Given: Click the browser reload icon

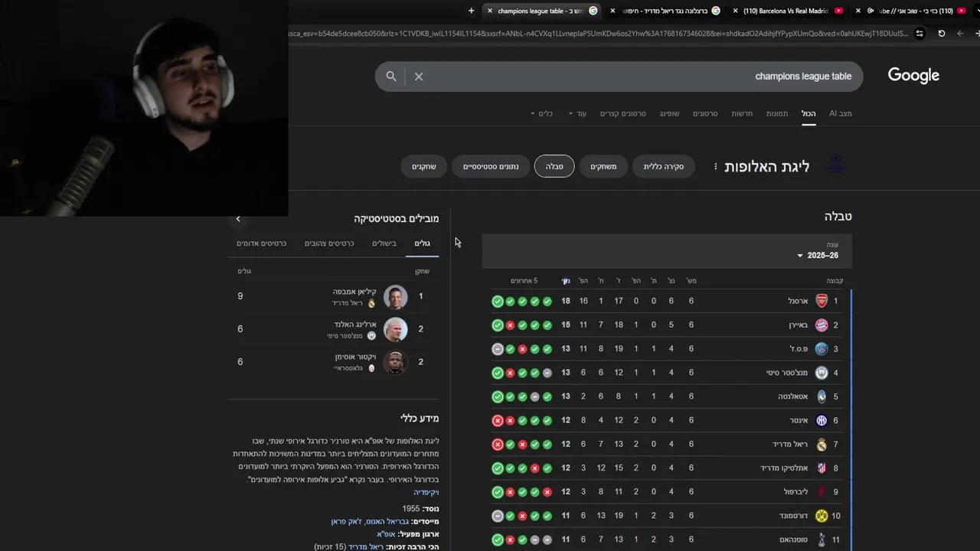Looking at the screenshot, I should click(941, 34).
